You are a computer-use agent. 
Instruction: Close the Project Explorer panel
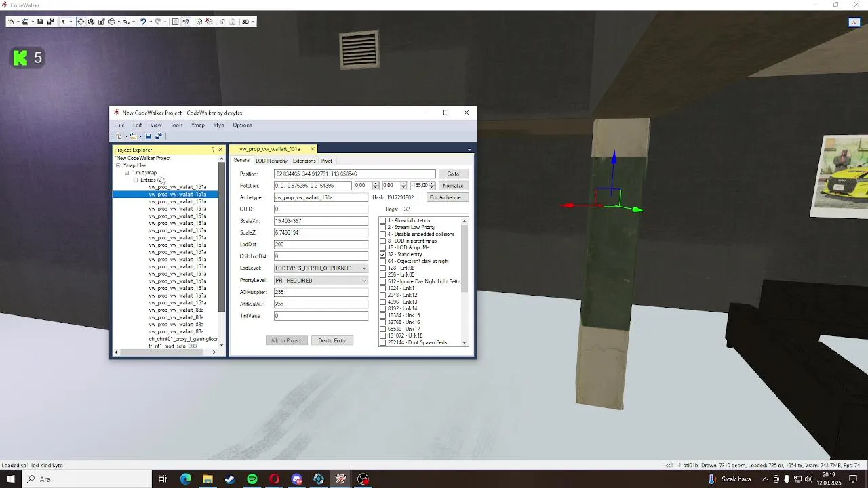point(220,150)
